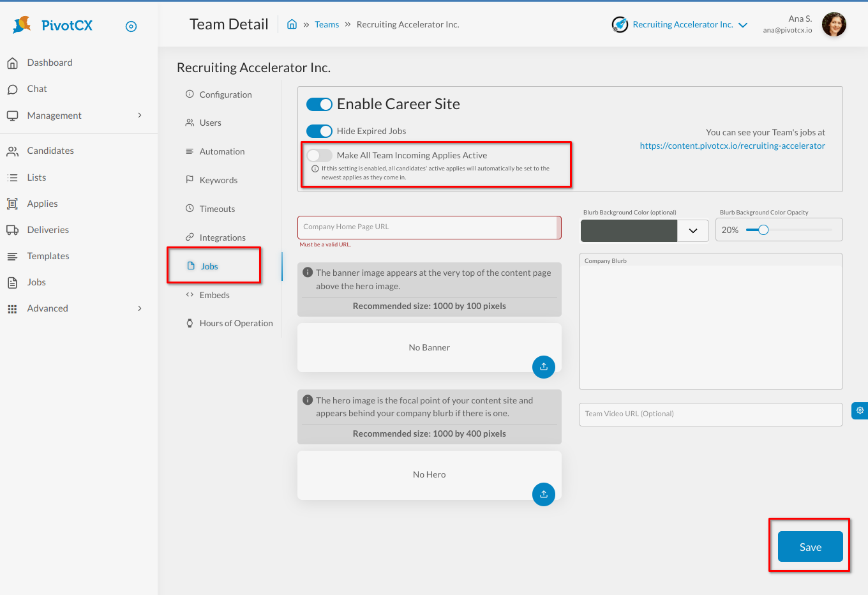This screenshot has width=868, height=595.
Task: Open the Timeouts team tab
Action: tap(217, 209)
